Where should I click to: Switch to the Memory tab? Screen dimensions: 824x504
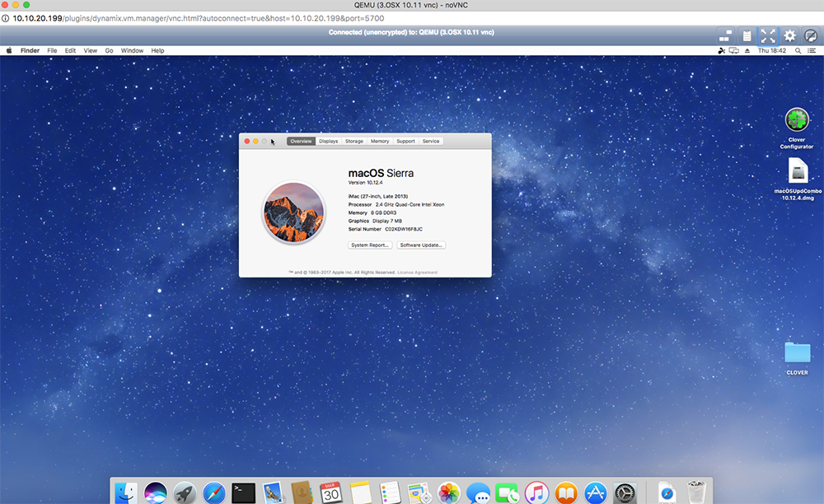380,141
